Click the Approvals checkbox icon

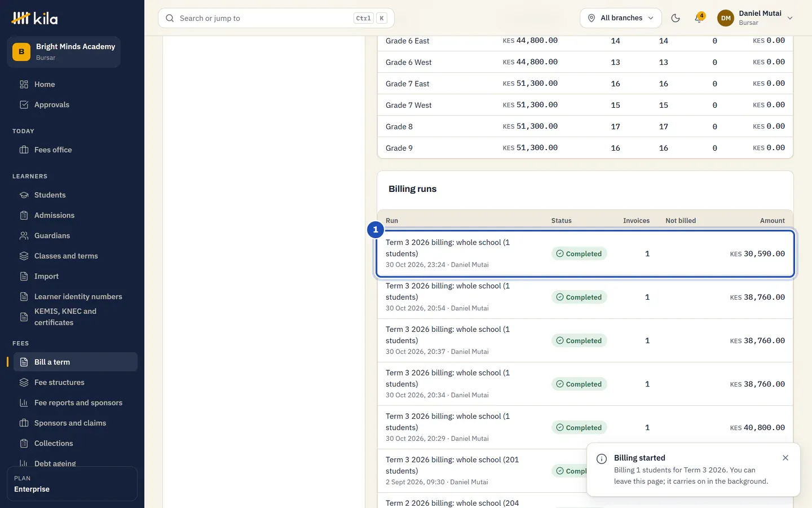click(x=24, y=104)
